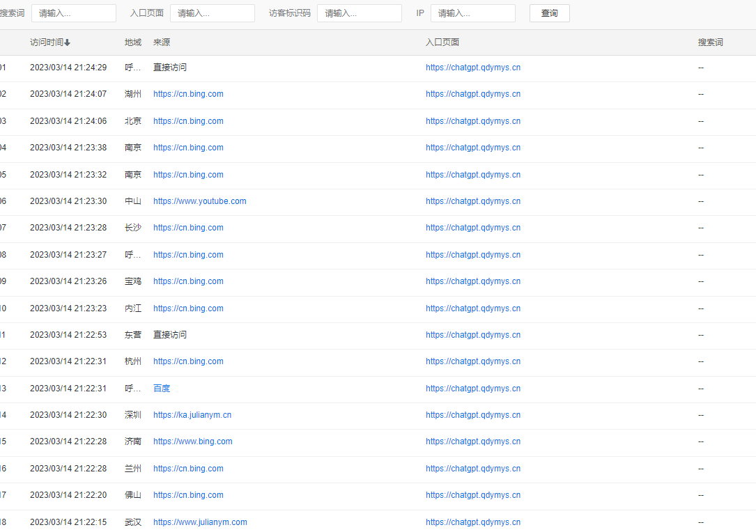Click the 来源 column header
The image size is (756, 532).
[162, 42]
